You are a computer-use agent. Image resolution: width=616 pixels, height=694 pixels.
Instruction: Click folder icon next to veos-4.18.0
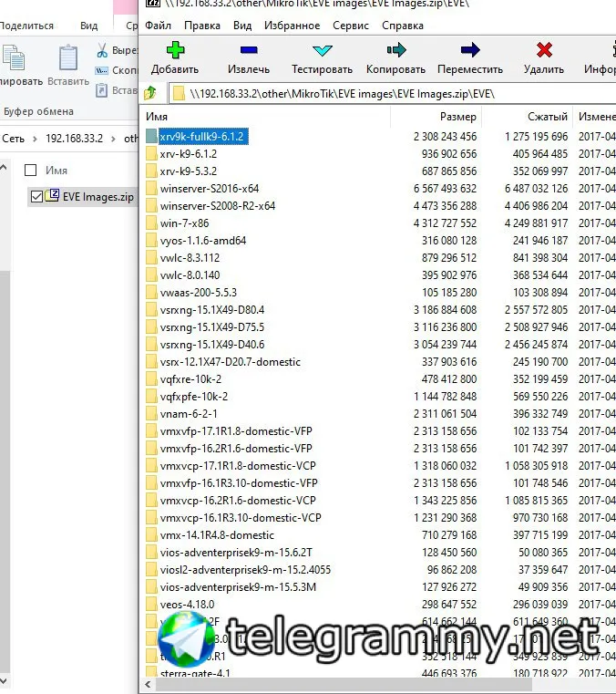(x=151, y=604)
